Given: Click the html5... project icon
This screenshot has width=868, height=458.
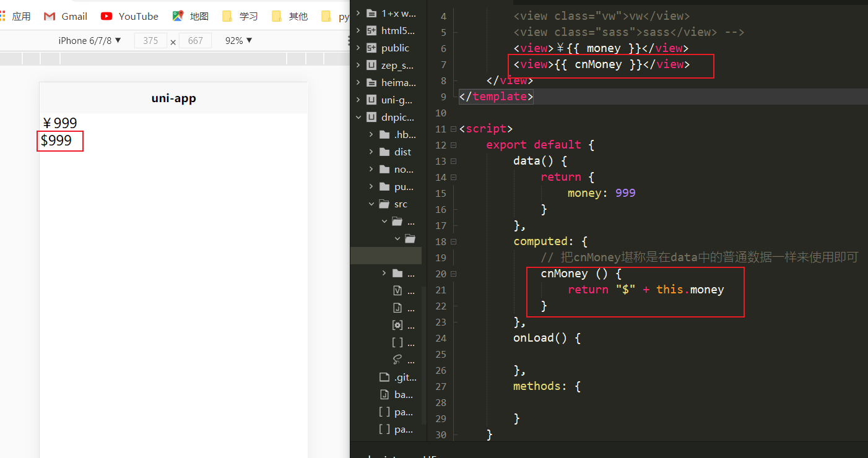Looking at the screenshot, I should [x=371, y=30].
